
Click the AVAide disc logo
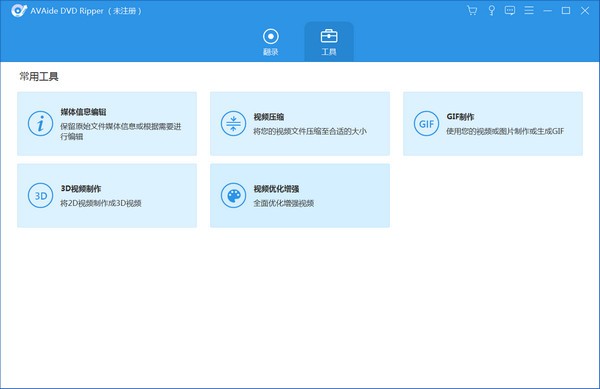coord(19,11)
